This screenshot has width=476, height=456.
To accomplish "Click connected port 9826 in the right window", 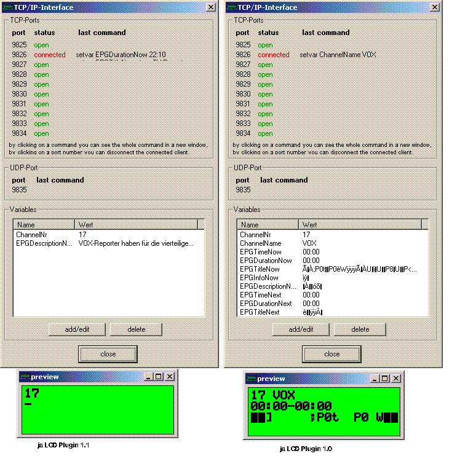I will [x=243, y=55].
